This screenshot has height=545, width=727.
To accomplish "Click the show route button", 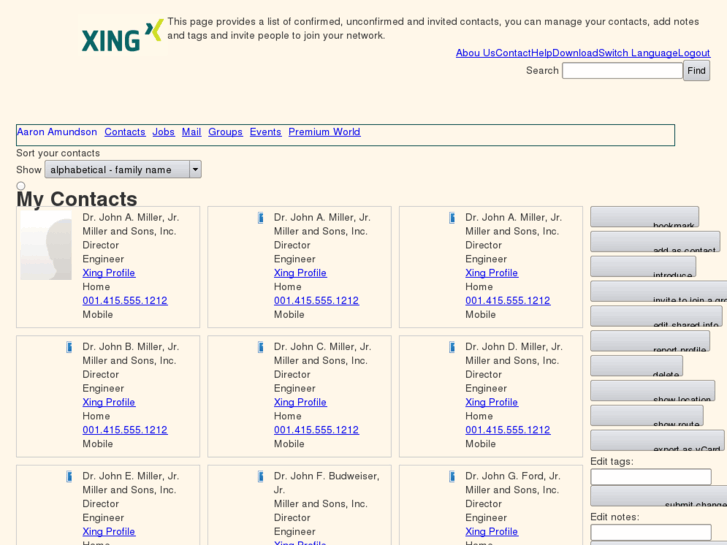I will [647, 416].
